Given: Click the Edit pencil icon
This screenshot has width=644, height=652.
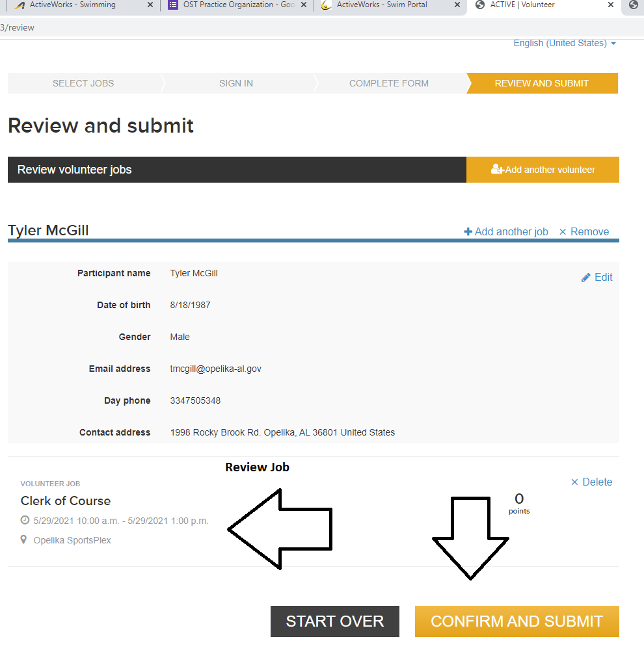Looking at the screenshot, I should [585, 278].
